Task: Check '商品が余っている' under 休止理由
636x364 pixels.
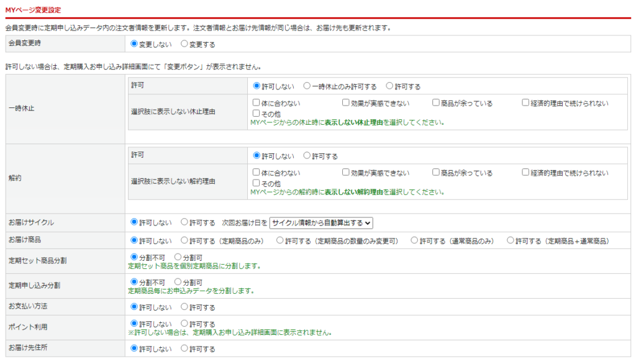Action: click(436, 103)
